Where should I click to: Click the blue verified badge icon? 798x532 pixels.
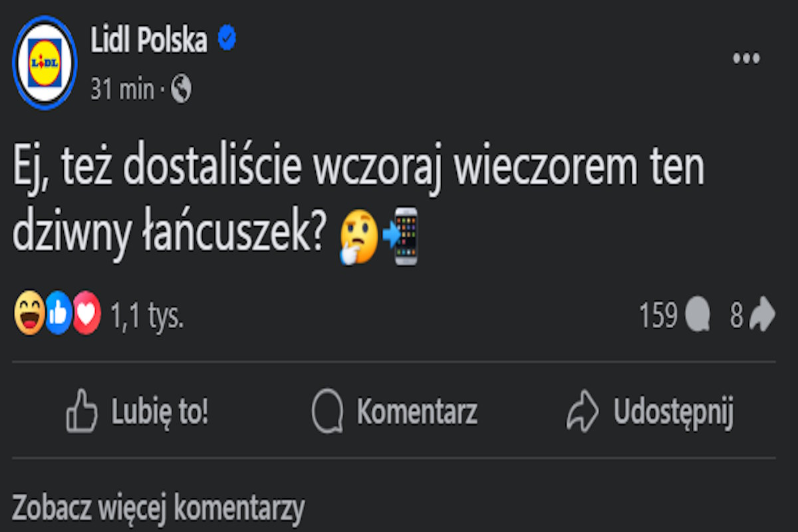pyautogui.click(x=227, y=41)
